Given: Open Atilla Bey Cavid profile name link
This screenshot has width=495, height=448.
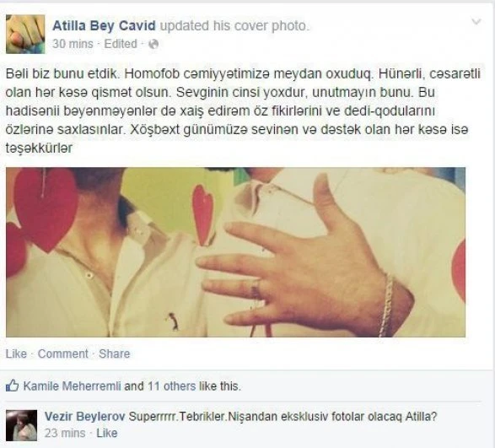Looking at the screenshot, I should point(104,25).
